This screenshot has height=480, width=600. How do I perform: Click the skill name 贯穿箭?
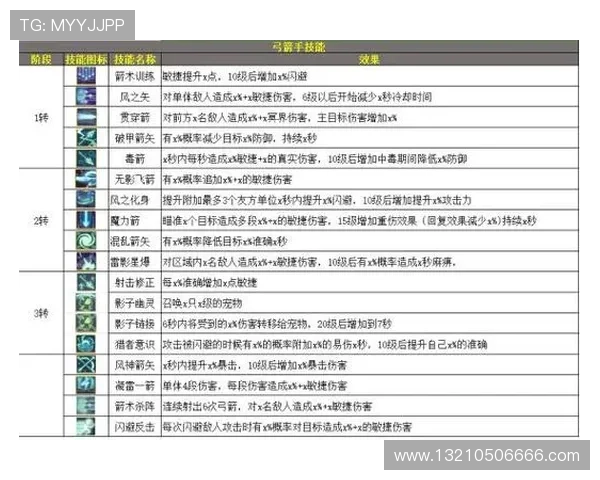tap(135, 118)
